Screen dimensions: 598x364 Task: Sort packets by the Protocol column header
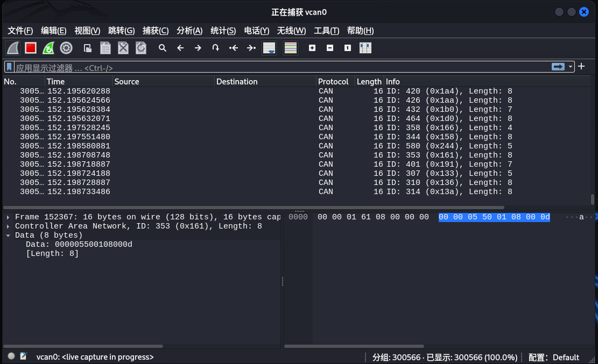tap(333, 82)
